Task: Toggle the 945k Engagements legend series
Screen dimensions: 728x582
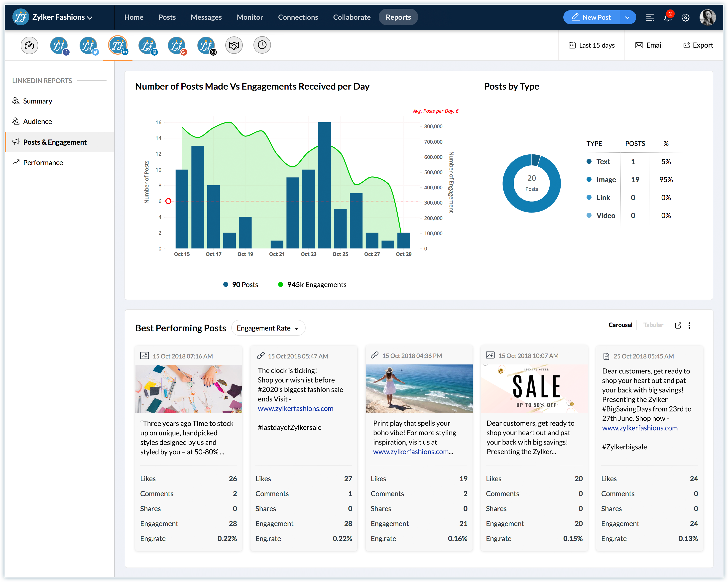Action: coord(312,285)
